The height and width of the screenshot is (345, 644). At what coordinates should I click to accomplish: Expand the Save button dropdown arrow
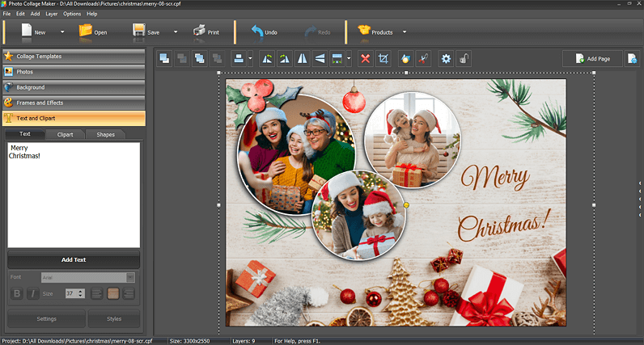(176, 32)
